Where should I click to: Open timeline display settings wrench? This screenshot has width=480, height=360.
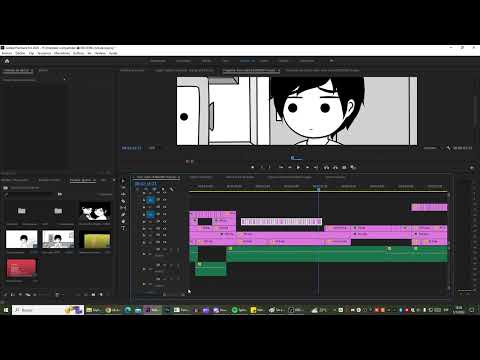(x=171, y=189)
